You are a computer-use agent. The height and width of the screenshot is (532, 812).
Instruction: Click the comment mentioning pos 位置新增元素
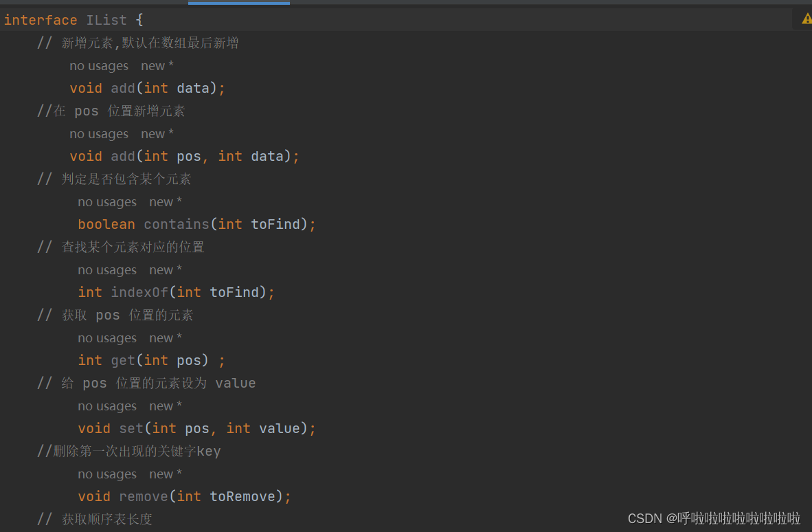tap(110, 111)
